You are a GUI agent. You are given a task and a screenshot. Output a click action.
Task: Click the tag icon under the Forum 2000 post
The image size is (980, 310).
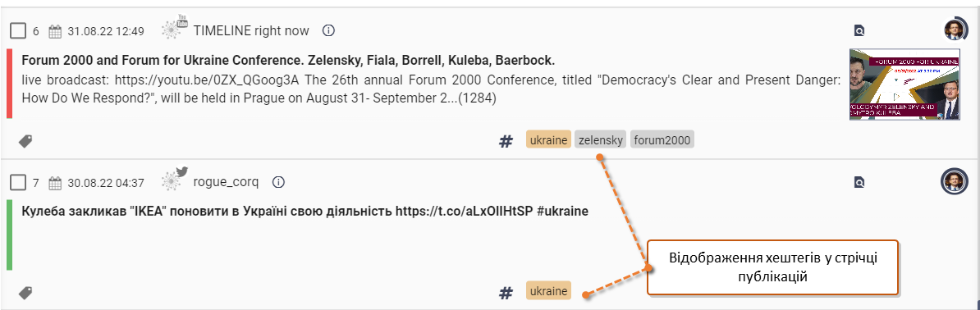(x=25, y=141)
